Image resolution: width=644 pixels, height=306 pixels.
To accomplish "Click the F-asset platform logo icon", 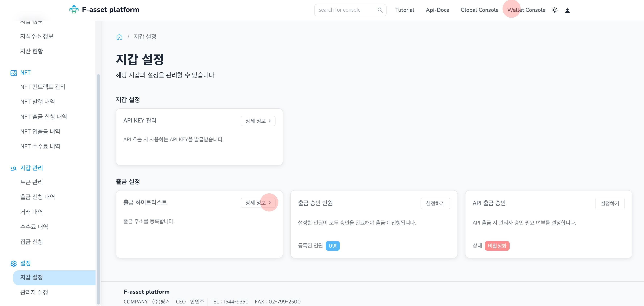I will [74, 10].
